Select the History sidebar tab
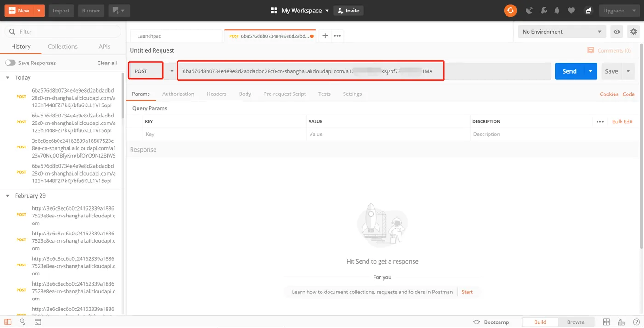Screen dimensions: 644x328 21,47
